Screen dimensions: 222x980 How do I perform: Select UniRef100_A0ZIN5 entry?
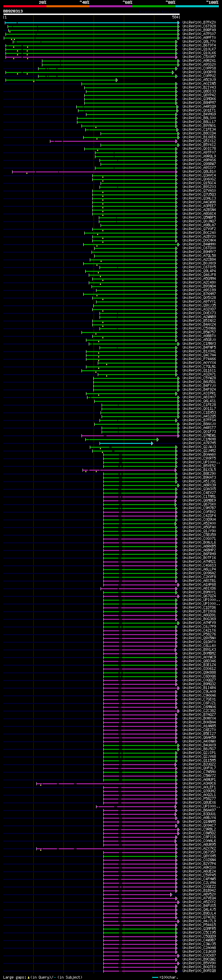pyautogui.click(x=199, y=84)
